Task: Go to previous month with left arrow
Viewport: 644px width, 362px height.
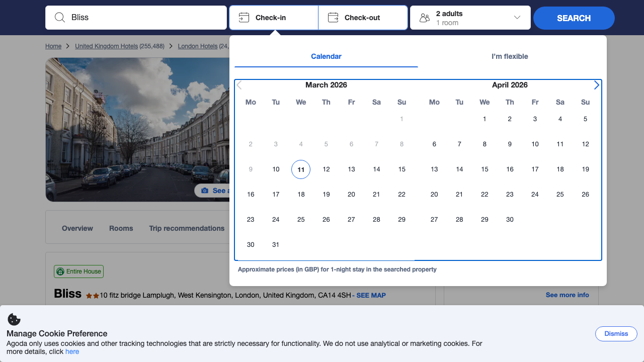Action: pyautogui.click(x=239, y=84)
